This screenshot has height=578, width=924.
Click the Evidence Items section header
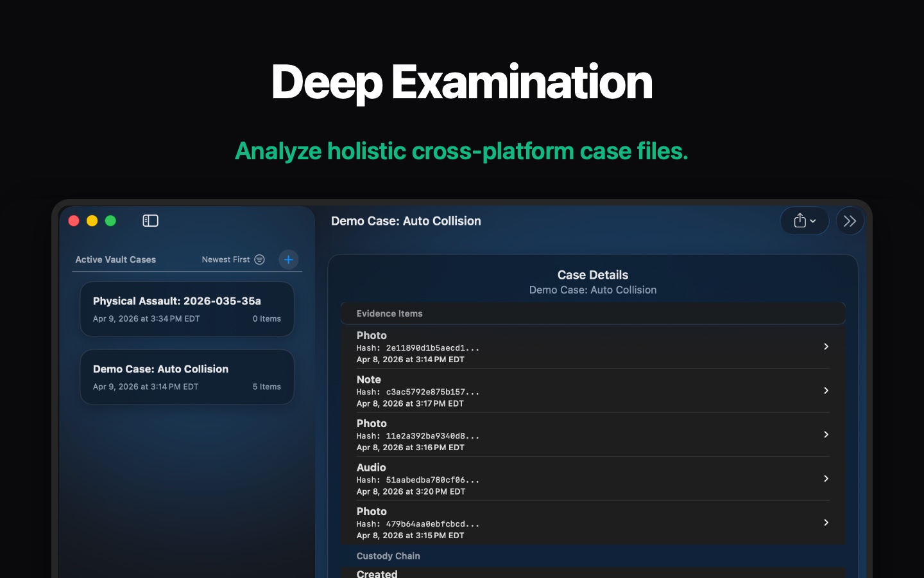389,313
